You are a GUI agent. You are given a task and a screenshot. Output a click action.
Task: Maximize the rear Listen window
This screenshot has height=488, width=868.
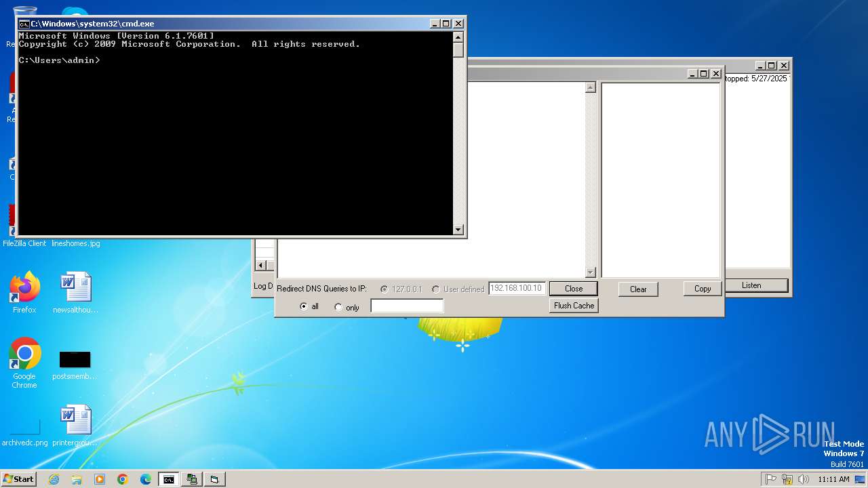[772, 66]
